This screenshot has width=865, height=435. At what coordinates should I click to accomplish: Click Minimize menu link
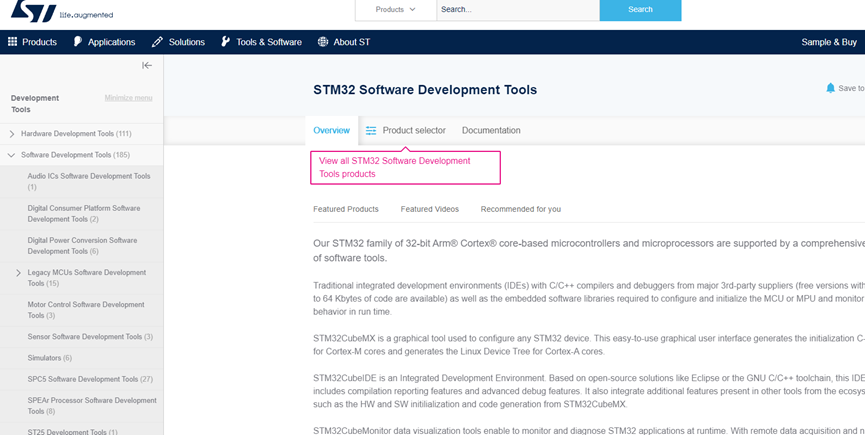tap(129, 98)
